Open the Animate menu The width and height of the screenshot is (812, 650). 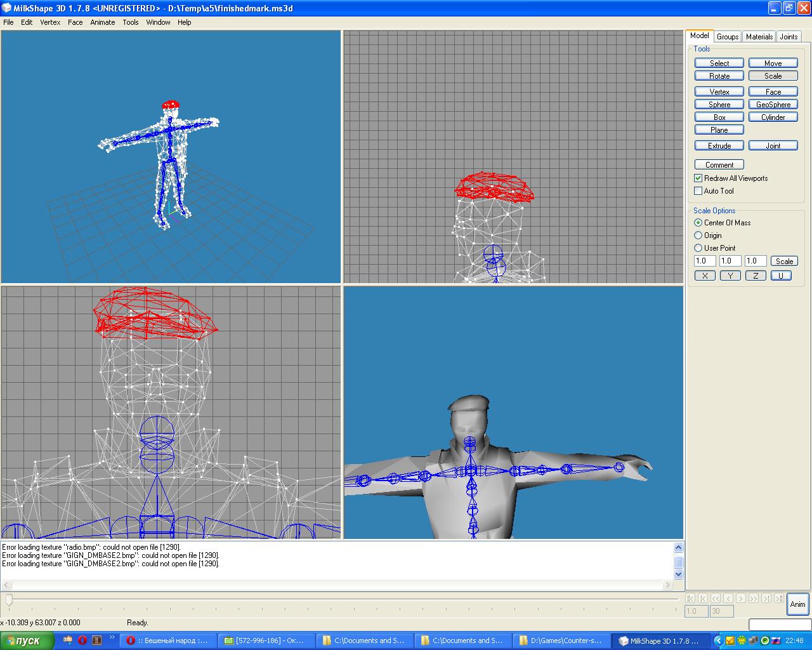point(102,22)
